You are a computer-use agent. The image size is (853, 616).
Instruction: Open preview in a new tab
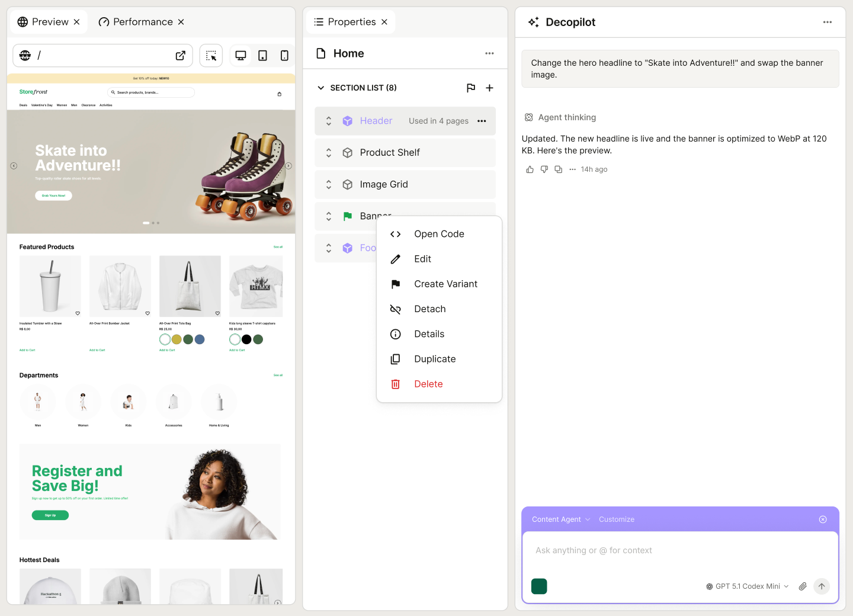[x=181, y=55]
